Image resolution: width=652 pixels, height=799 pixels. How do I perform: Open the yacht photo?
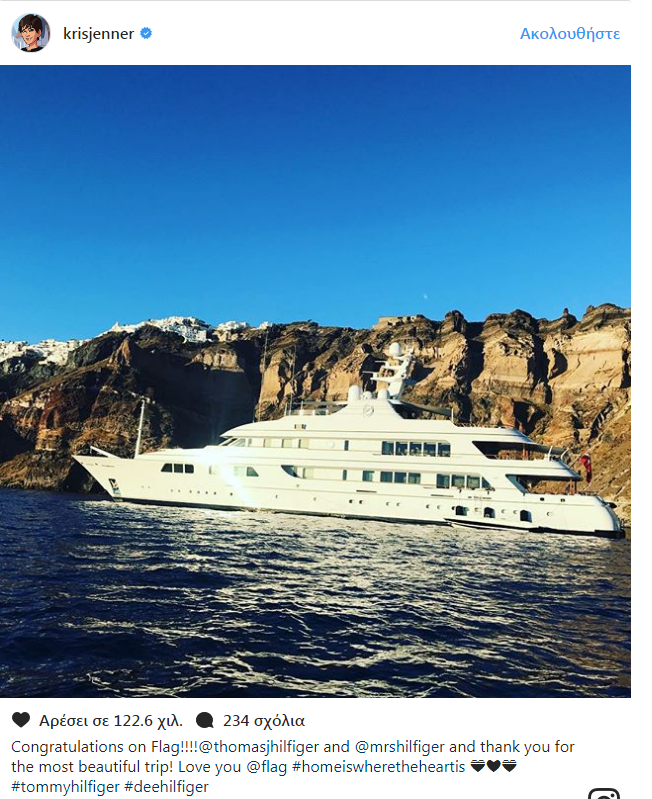pos(315,381)
